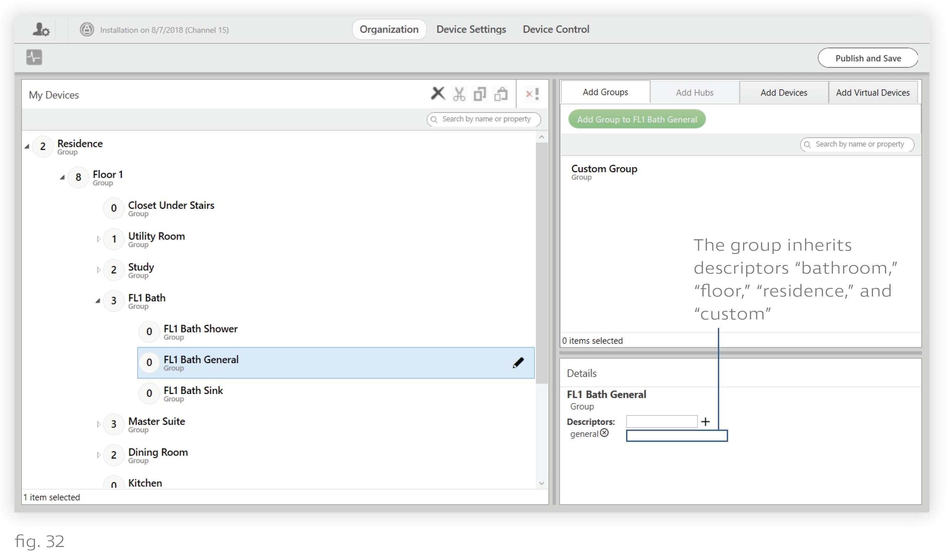
Task: Click the edit pencil icon on FL1 Bath General
Action: click(518, 363)
